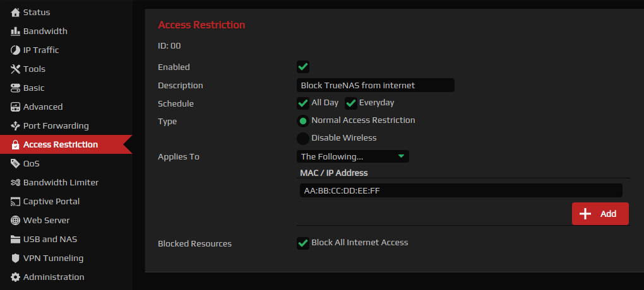
Task: Open the Applies To dropdown
Action: [x=353, y=156]
